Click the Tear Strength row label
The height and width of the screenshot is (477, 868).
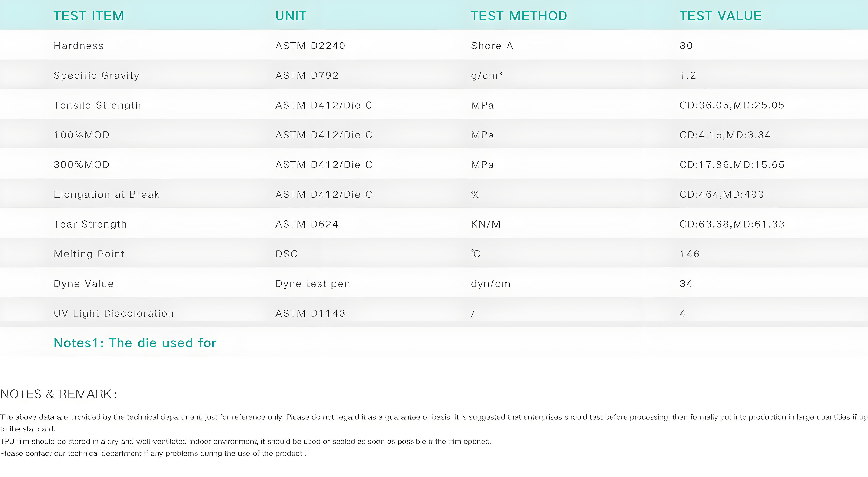(90, 224)
